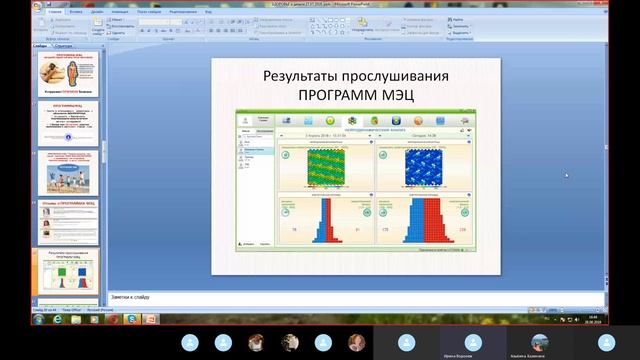Screen dimensions: 640x360
Task: Click the PowerPoint taskbar button
Action: pyautogui.click(x=151, y=319)
